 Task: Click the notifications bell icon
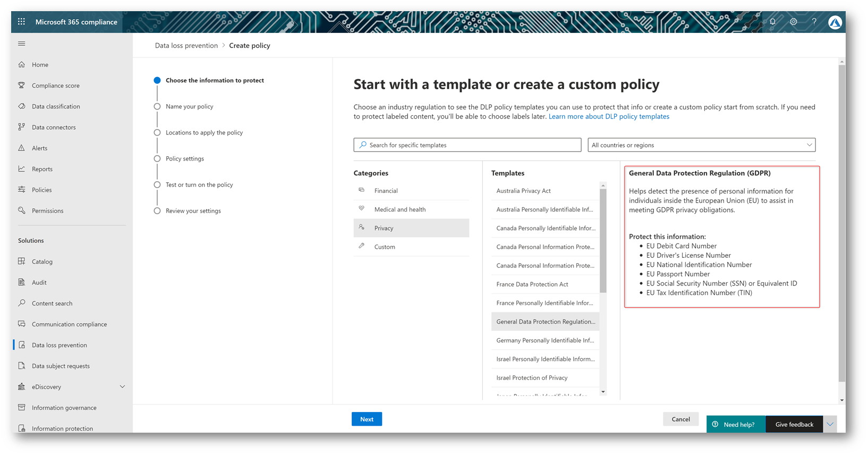tap(772, 22)
